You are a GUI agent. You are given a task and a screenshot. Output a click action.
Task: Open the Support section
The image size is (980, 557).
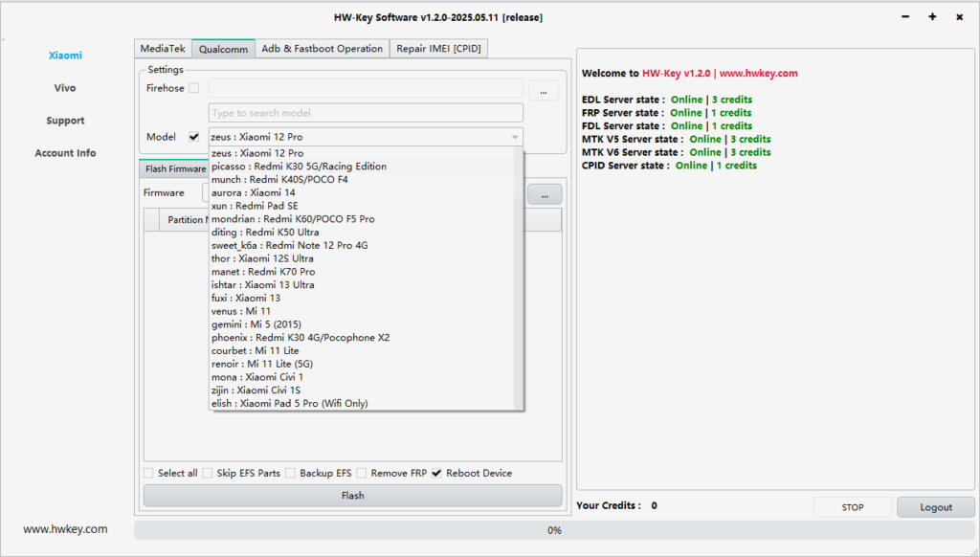point(64,120)
